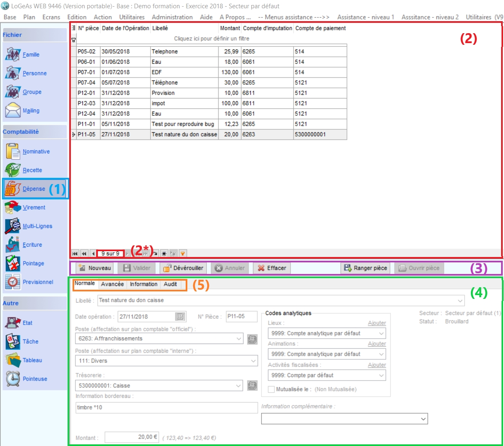Switch to the Avancée tab
This screenshot has height=446, width=504.
pyautogui.click(x=112, y=284)
